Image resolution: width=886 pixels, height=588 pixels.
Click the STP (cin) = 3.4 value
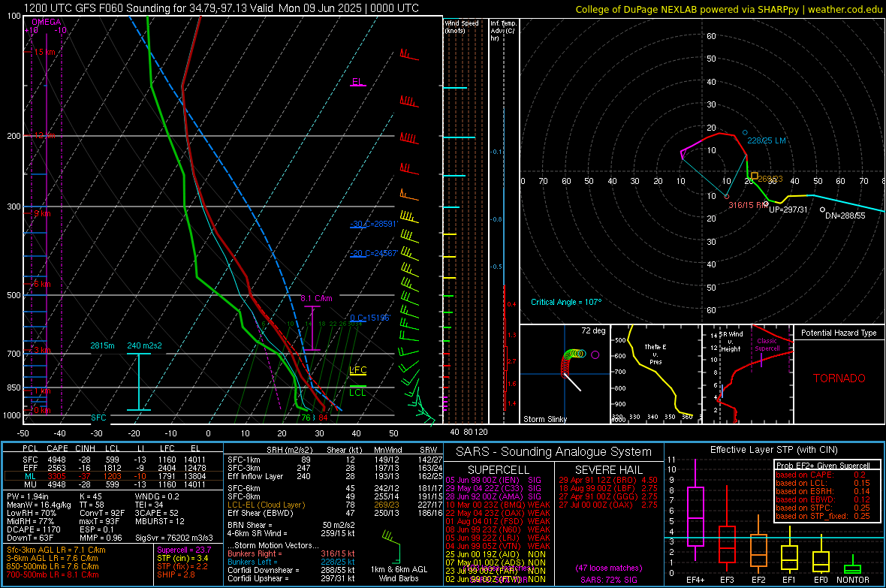[182, 558]
